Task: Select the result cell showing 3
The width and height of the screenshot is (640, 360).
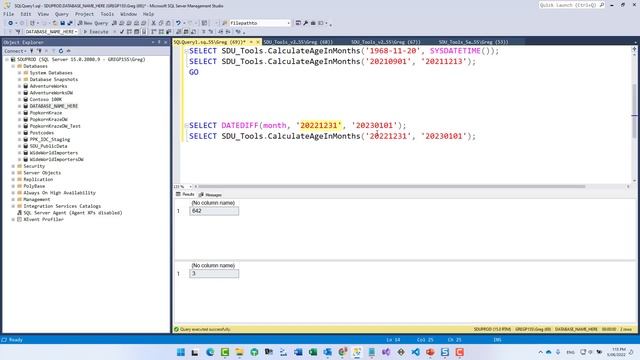Action: point(214,273)
